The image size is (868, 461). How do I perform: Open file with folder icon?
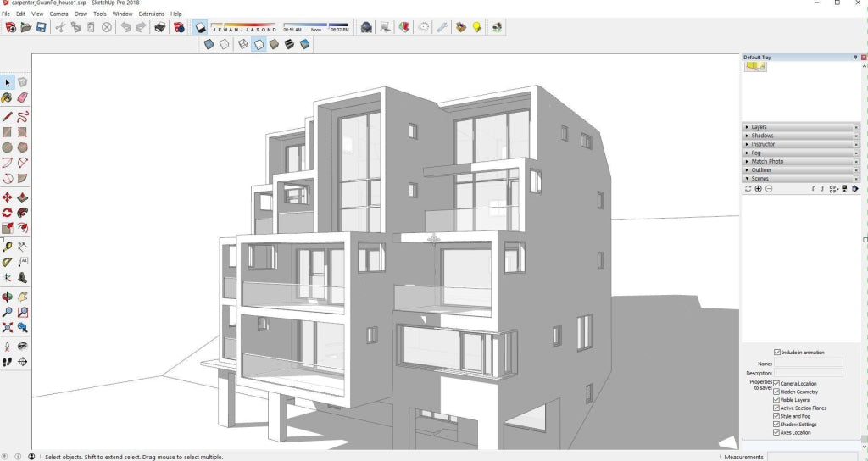click(x=26, y=27)
